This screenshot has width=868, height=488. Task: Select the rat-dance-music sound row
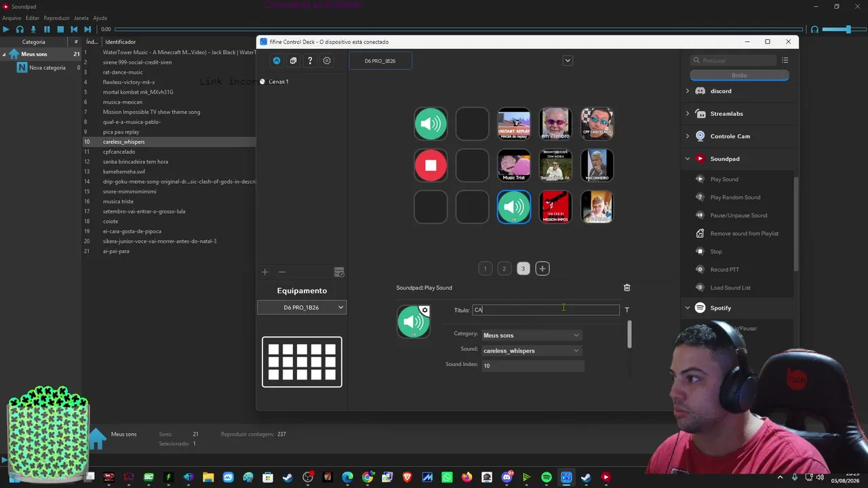click(123, 72)
